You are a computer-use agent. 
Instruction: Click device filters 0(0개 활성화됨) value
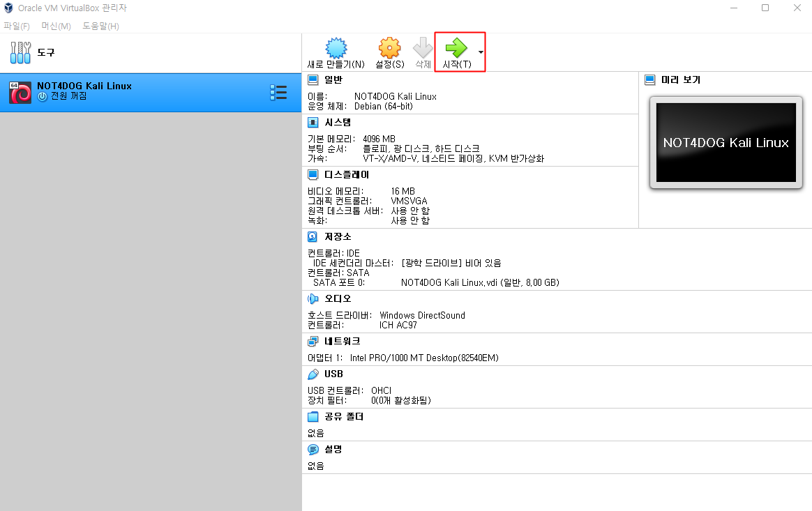coord(401,400)
